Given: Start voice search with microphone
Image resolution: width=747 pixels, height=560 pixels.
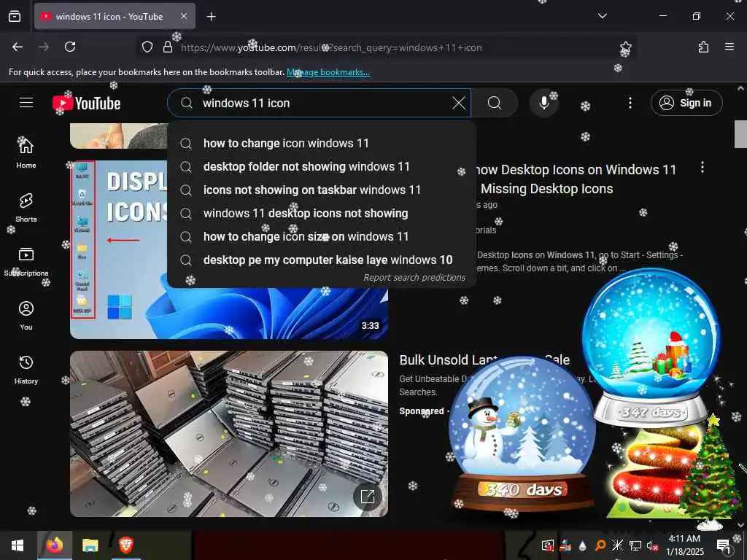Looking at the screenshot, I should (543, 103).
